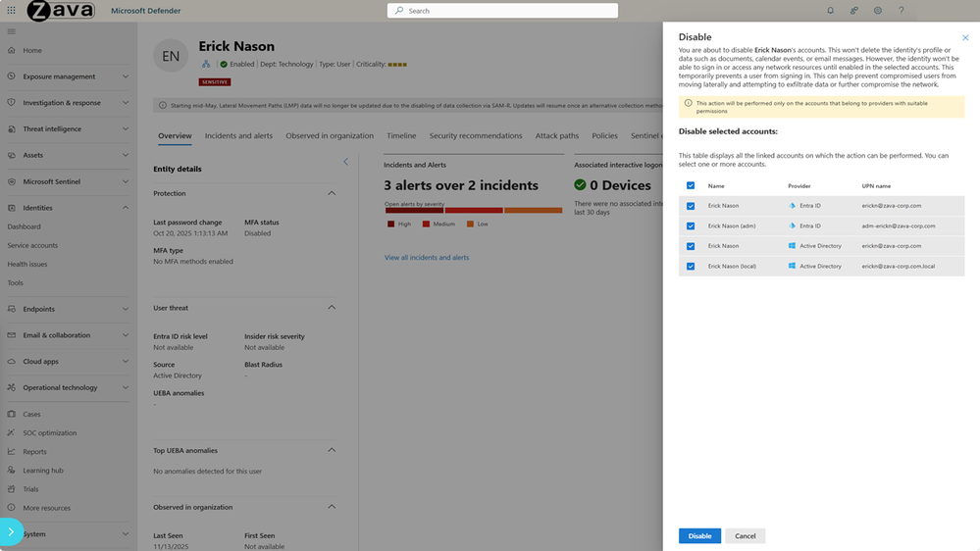Click the Endpoints sidebar icon

tap(11, 309)
